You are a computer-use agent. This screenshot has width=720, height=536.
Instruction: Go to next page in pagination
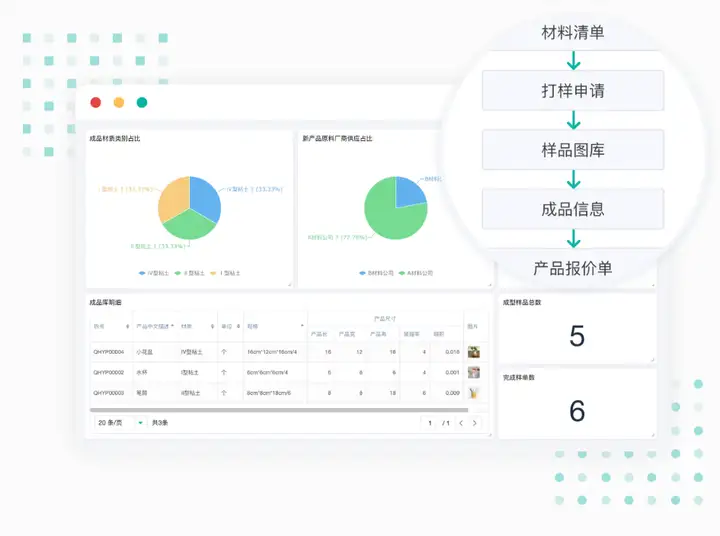tap(475, 423)
